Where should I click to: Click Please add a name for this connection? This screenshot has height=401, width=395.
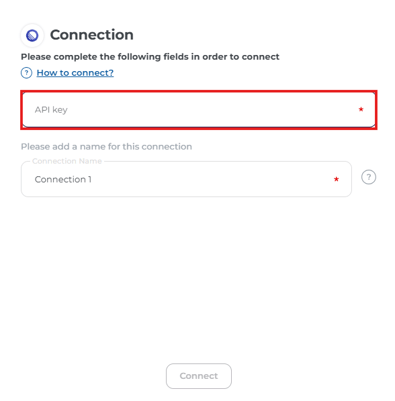106,147
